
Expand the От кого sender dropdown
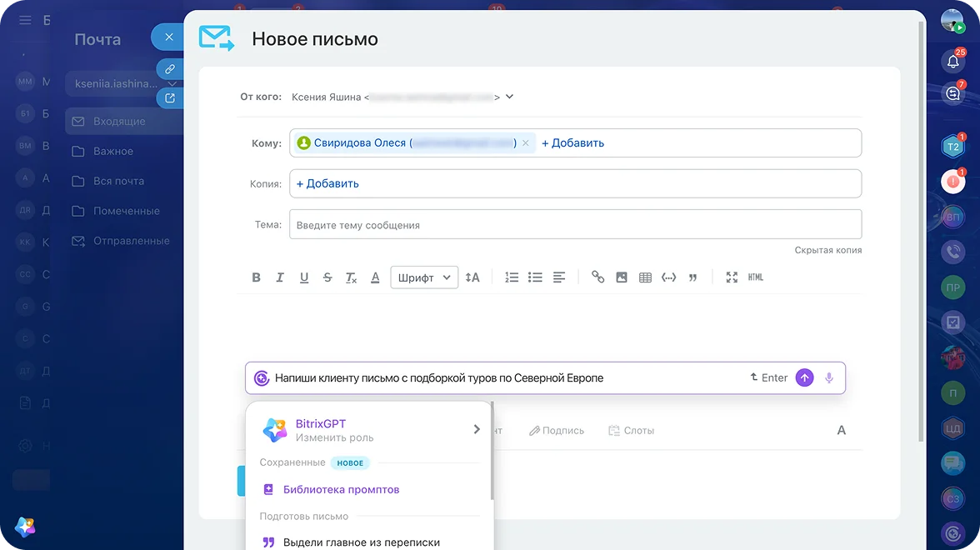tap(509, 97)
